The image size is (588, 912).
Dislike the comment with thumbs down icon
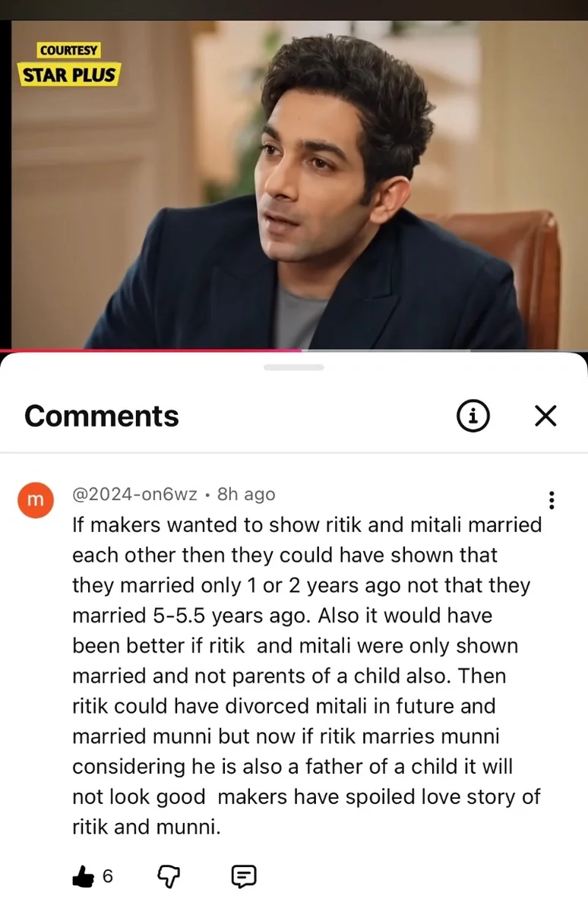pyautogui.click(x=169, y=877)
